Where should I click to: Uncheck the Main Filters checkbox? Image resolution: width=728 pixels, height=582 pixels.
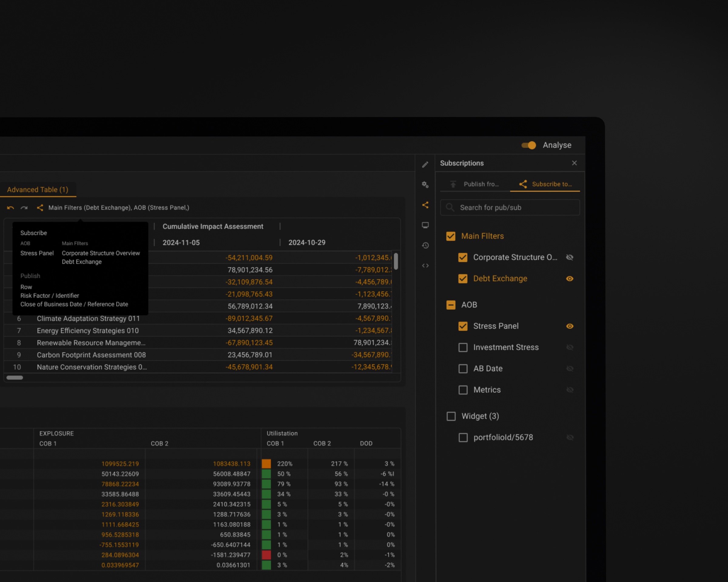451,236
